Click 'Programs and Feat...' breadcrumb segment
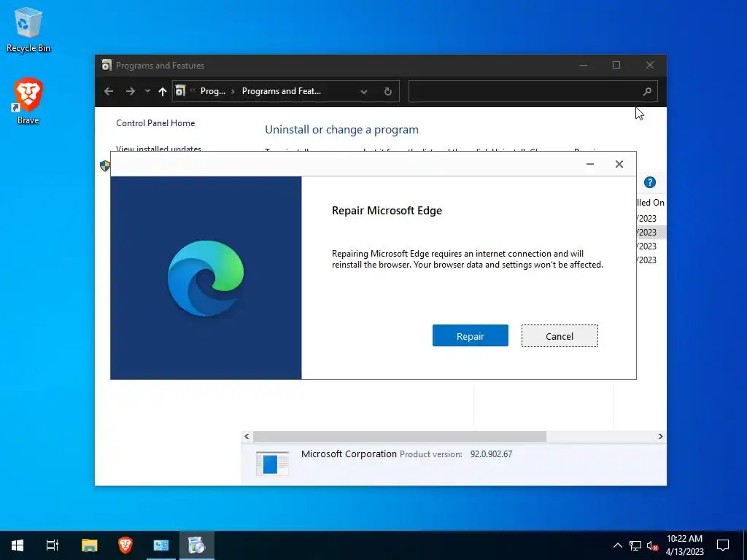The width and height of the screenshot is (747, 560). (281, 91)
